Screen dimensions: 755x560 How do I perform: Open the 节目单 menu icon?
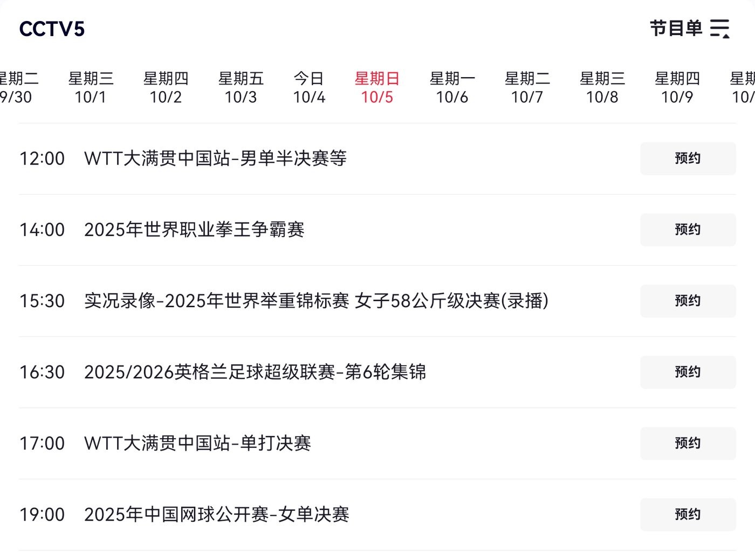click(x=720, y=29)
